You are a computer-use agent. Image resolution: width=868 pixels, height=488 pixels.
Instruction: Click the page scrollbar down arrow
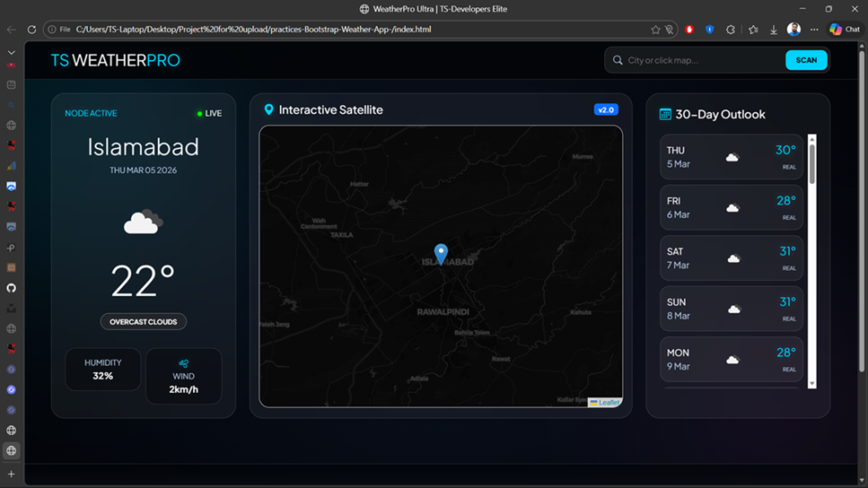(862, 482)
